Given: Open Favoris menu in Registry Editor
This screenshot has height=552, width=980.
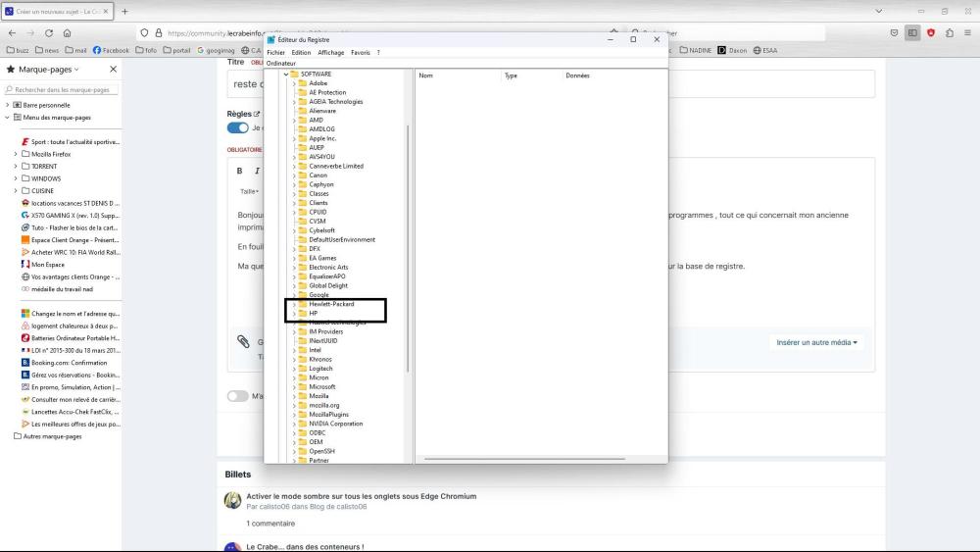Looking at the screenshot, I should (x=360, y=53).
